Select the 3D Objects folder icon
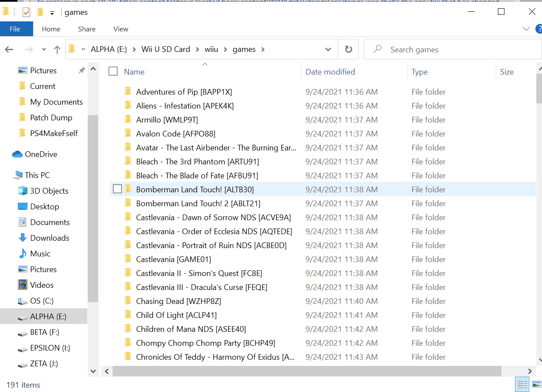The image size is (542, 392). pyautogui.click(x=23, y=191)
